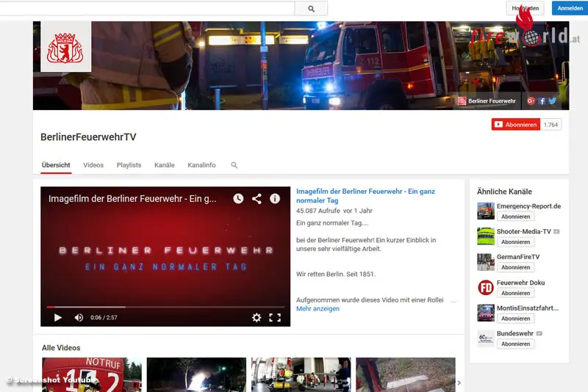Image resolution: width=588 pixels, height=392 pixels.
Task: Enter fullscreen mode on the video
Action: [x=275, y=318]
